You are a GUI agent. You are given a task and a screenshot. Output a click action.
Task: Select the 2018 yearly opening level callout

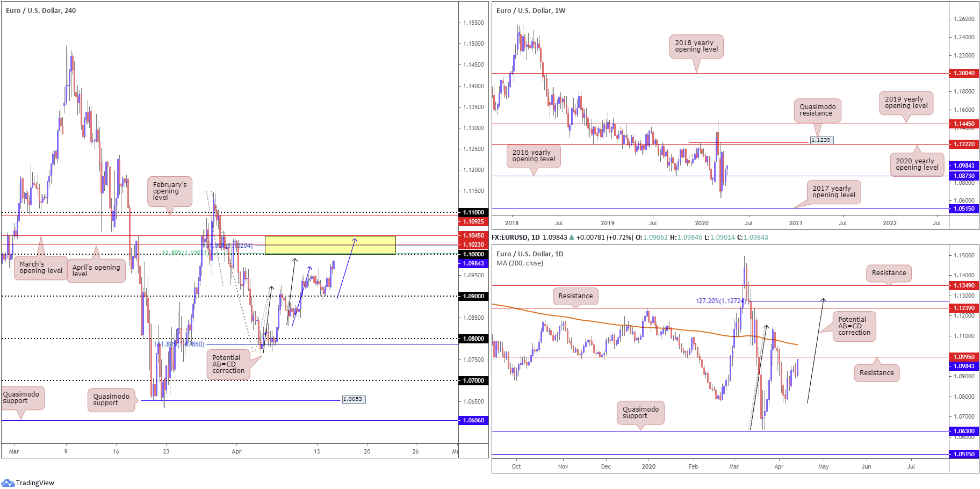point(696,46)
